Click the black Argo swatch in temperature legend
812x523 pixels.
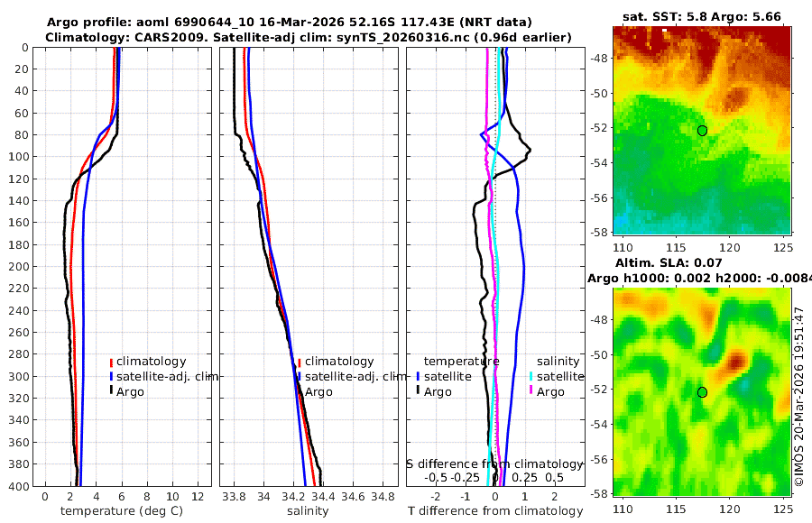(x=111, y=392)
